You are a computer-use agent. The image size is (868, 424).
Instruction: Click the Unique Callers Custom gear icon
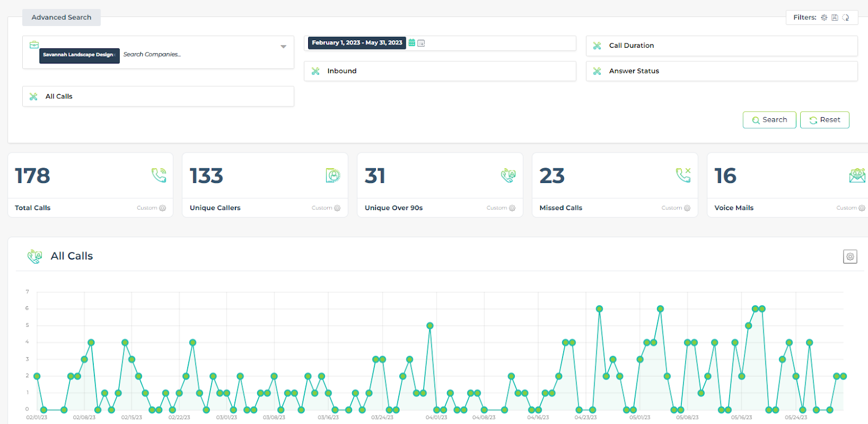(x=337, y=208)
